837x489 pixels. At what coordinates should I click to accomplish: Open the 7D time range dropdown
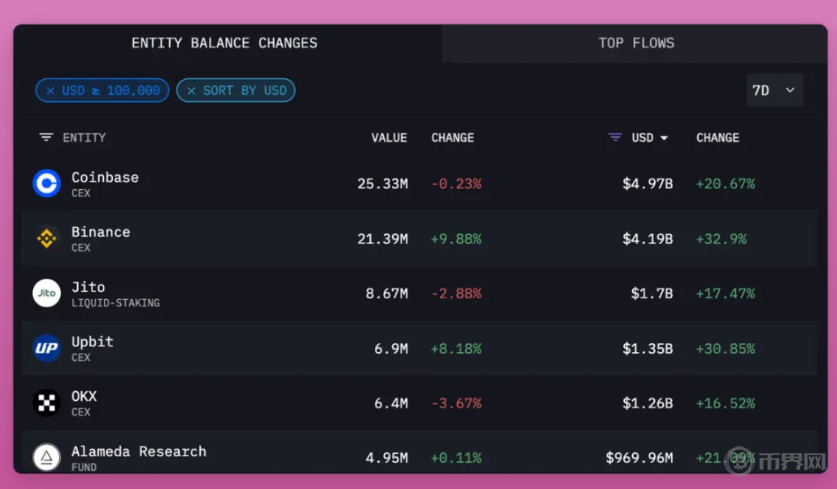774,90
